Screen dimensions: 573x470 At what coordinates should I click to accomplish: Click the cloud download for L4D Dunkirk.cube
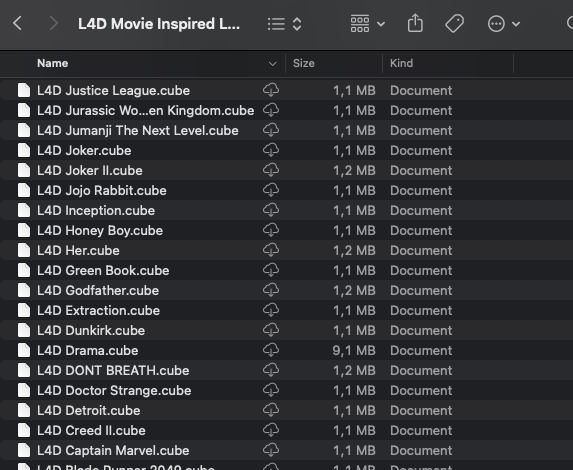[271, 330]
